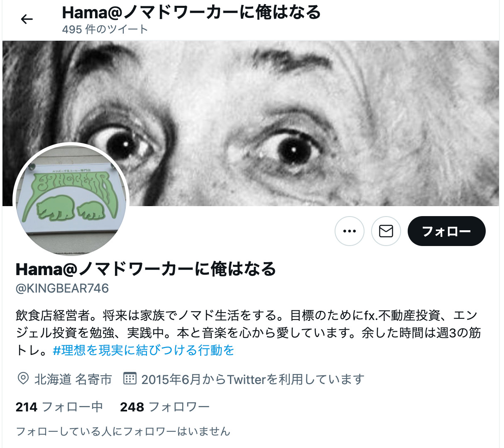Click the calendar joined-date icon
The image size is (504, 448).
click(130, 379)
